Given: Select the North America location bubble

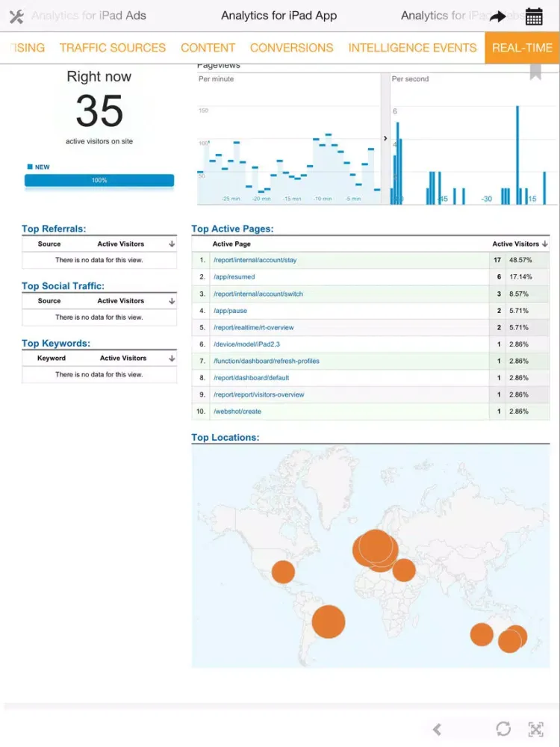Looking at the screenshot, I should 283,571.
